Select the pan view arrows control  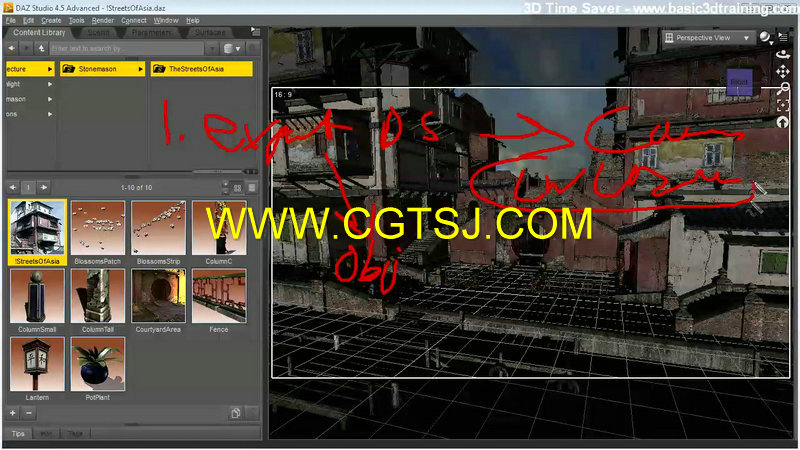pos(782,71)
